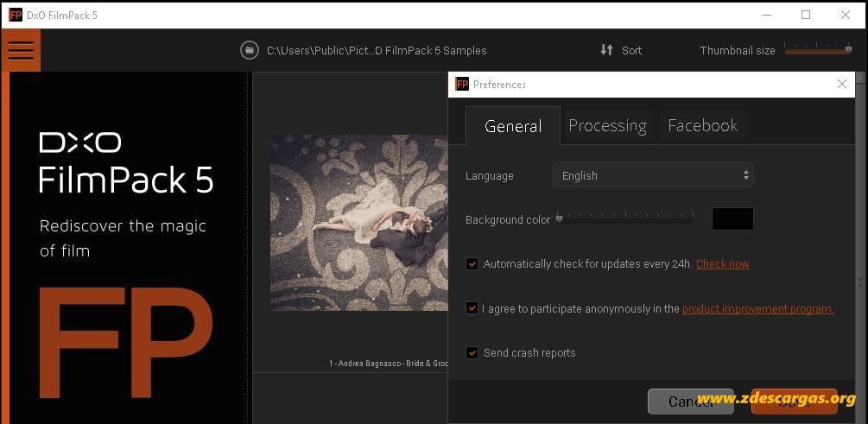Toggle Send crash reports checkbox
The image size is (868, 424).
(472, 352)
